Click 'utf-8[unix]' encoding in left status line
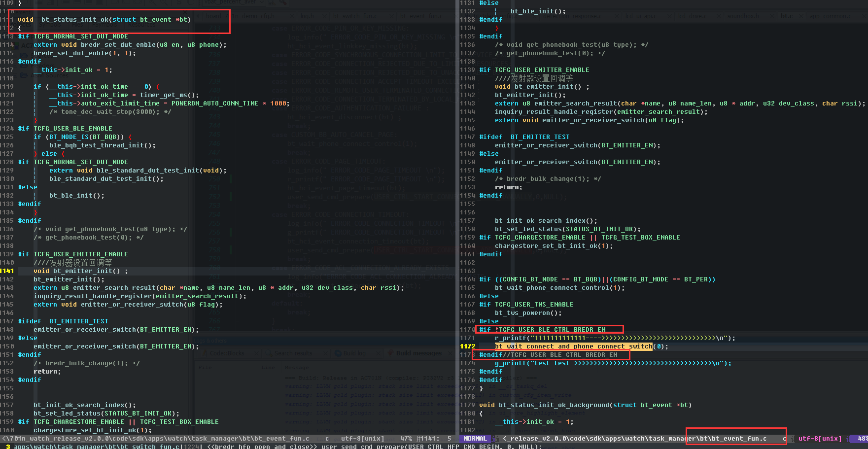The height and width of the screenshot is (449, 868). [x=362, y=438]
